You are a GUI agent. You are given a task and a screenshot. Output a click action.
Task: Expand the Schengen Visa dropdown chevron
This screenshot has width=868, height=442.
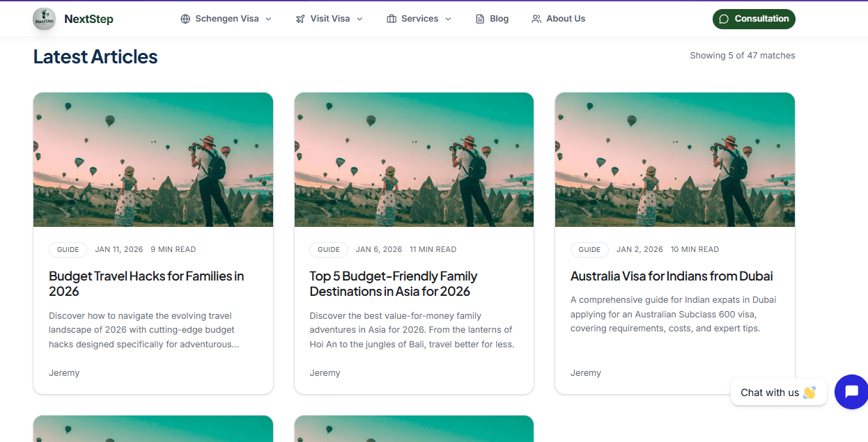268,19
